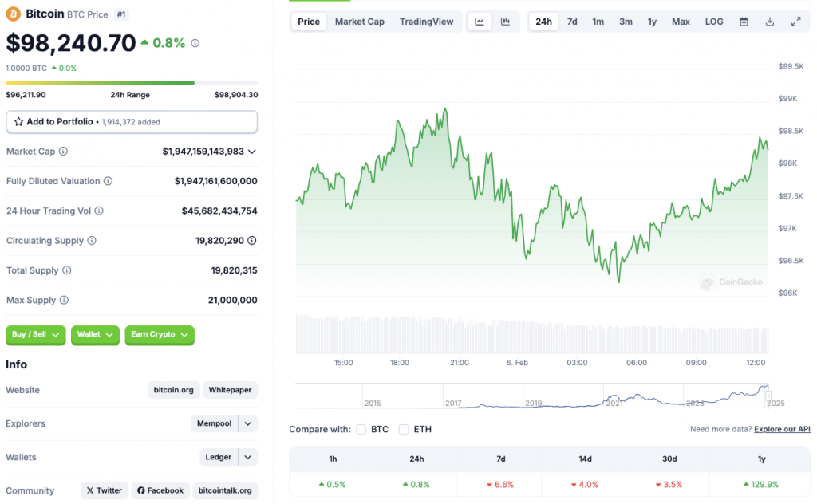The width and height of the screenshot is (817, 504).
Task: Select the Max time range
Action: pyautogui.click(x=681, y=22)
